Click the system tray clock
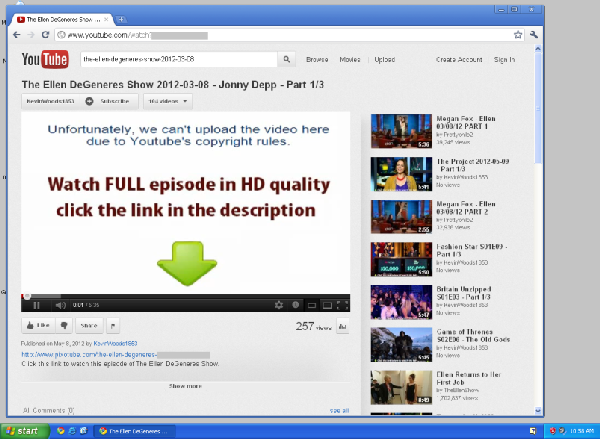 (x=582, y=431)
